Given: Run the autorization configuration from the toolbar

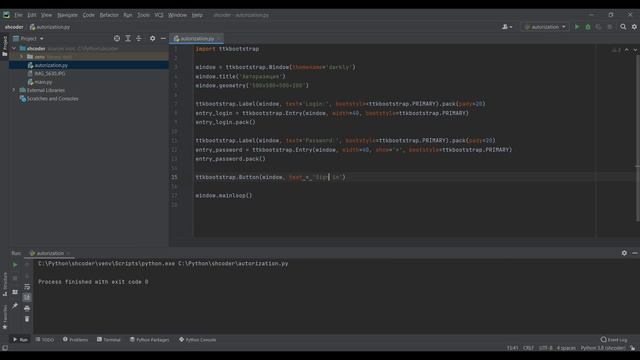Looking at the screenshot, I should tap(577, 27).
